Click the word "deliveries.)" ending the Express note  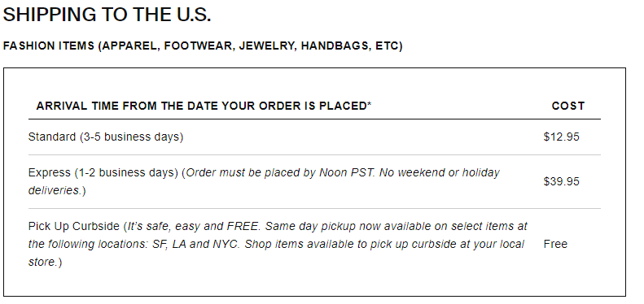click(57, 190)
